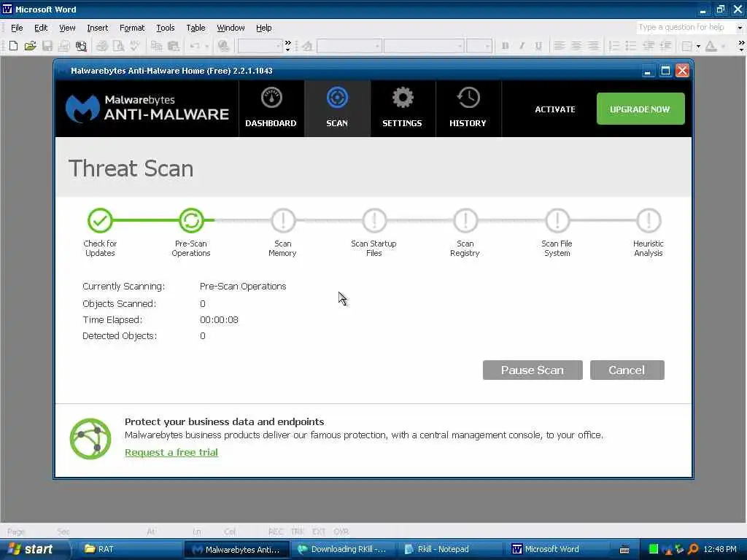Viewport: 747px width, 560px height.
Task: Open the Help menu in Word
Action: coord(264,28)
